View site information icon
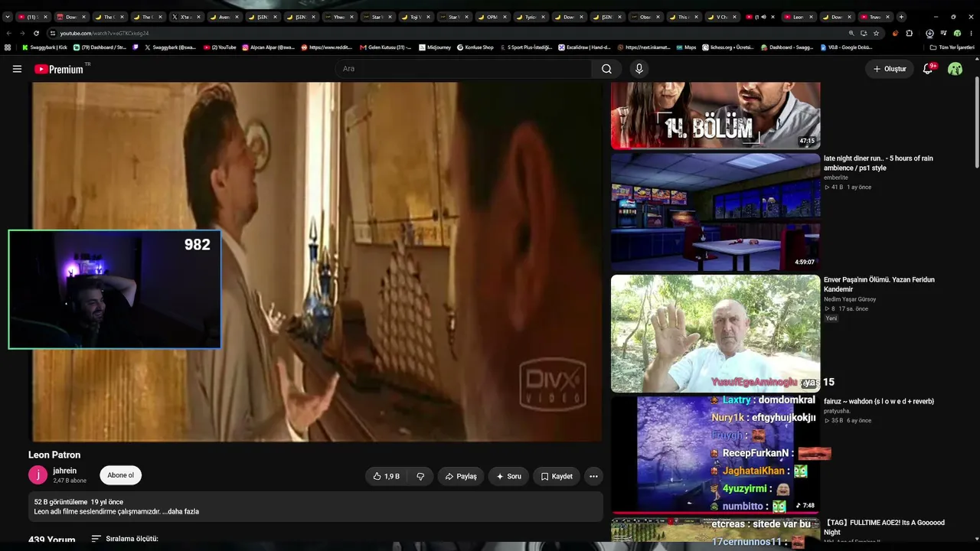 (x=53, y=33)
